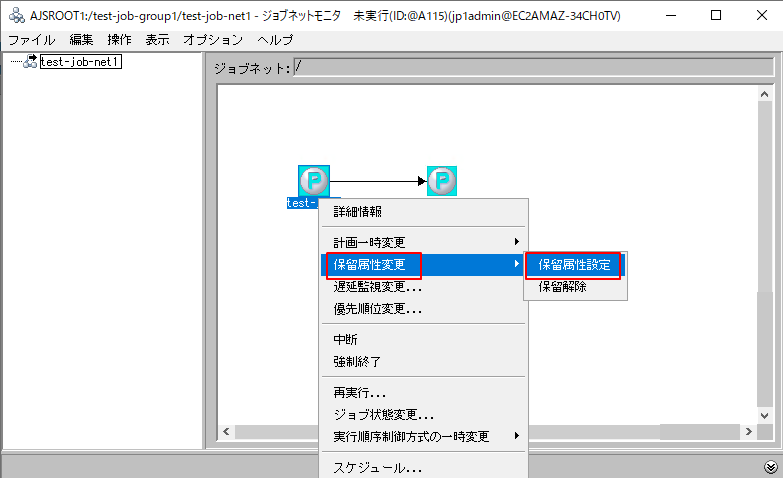Expand 実行順序制御方式の一時変更 submenu
Viewport: 783px width, 478px height.
pyautogui.click(x=423, y=437)
